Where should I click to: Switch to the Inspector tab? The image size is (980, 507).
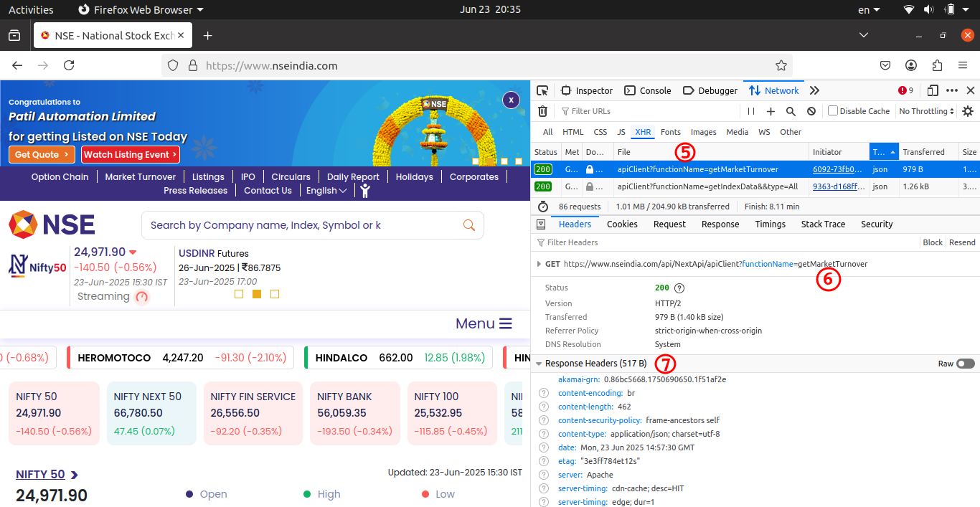click(587, 90)
